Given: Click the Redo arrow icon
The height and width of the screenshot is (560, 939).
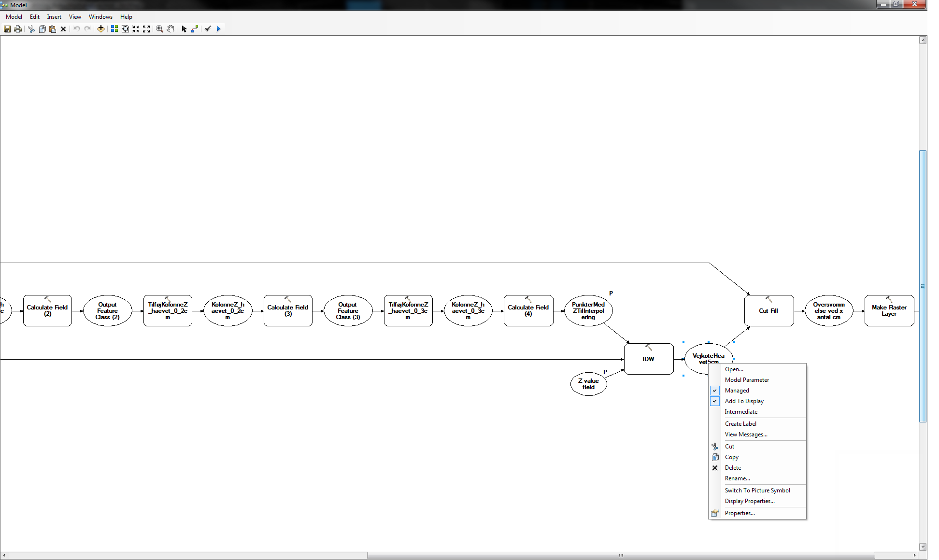Looking at the screenshot, I should [x=87, y=29].
